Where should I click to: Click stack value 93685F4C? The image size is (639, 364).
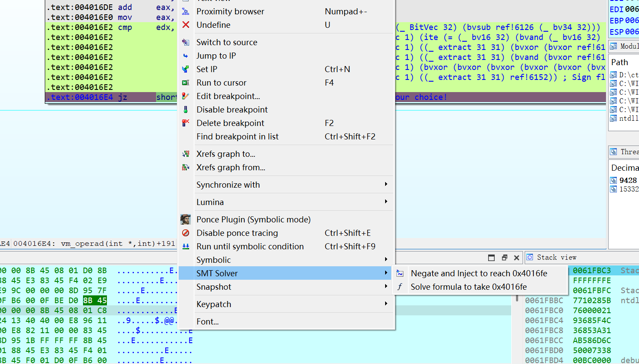click(x=592, y=321)
